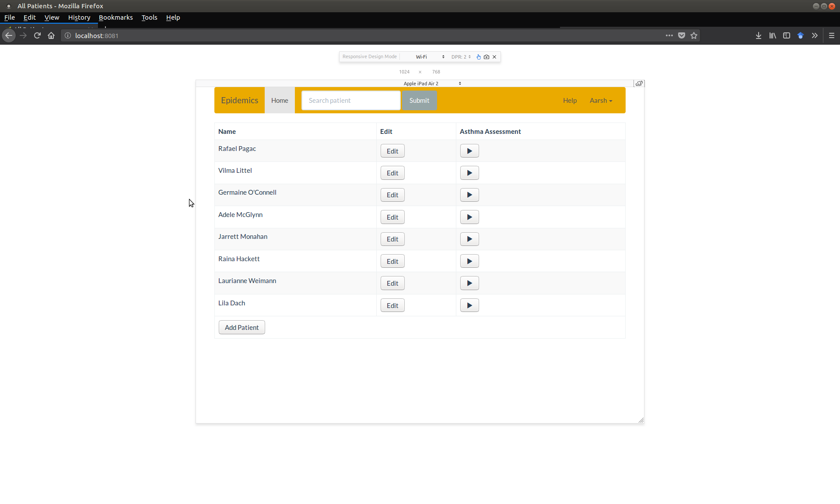Open Firefox hamburger menu
This screenshot has width=840, height=504.
pyautogui.click(x=832, y=36)
